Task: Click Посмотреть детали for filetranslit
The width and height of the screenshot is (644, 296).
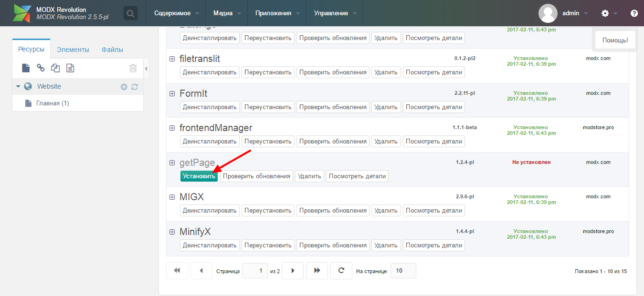Action: click(434, 72)
